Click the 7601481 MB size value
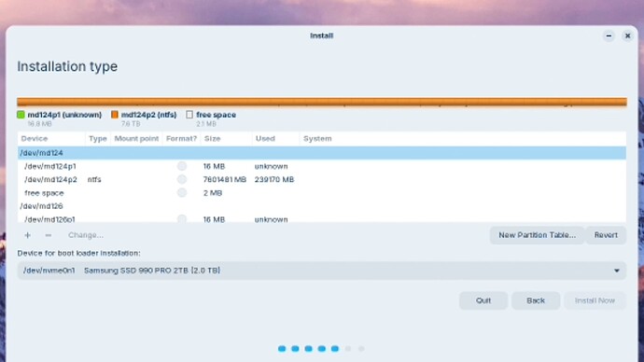Image resolution: width=644 pixels, height=362 pixels. tap(225, 179)
